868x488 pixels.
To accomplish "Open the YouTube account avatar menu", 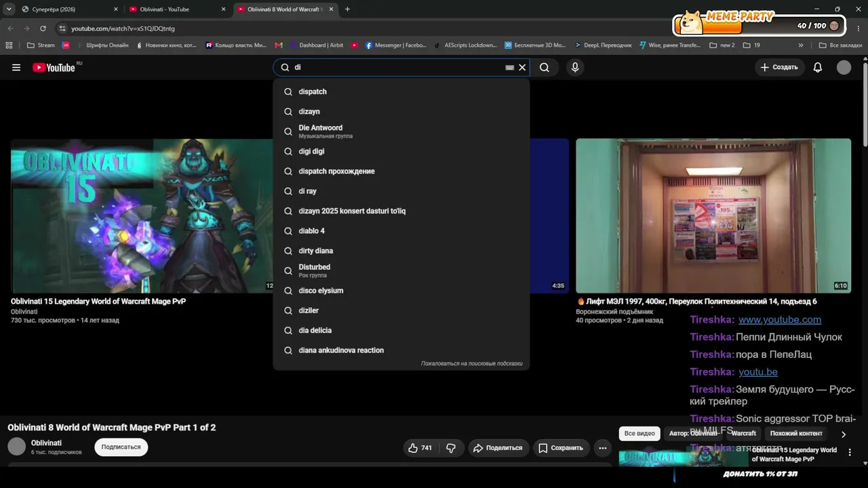I will (x=844, y=67).
